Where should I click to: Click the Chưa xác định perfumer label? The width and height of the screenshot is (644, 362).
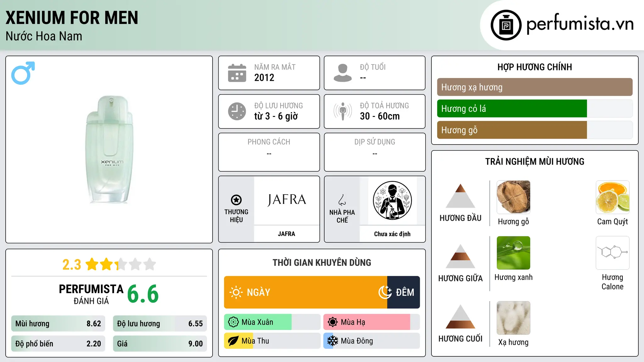392,234
